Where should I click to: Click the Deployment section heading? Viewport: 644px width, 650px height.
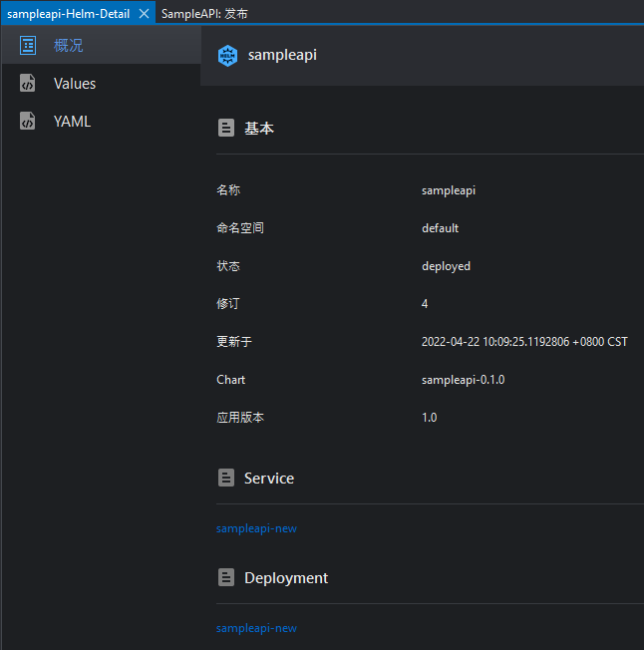286,578
